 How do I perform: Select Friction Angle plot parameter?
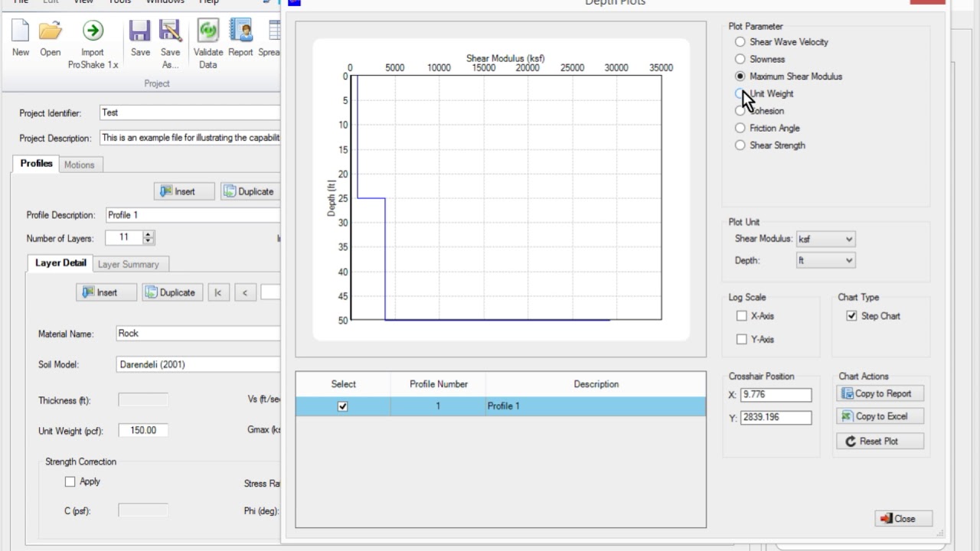click(767, 128)
